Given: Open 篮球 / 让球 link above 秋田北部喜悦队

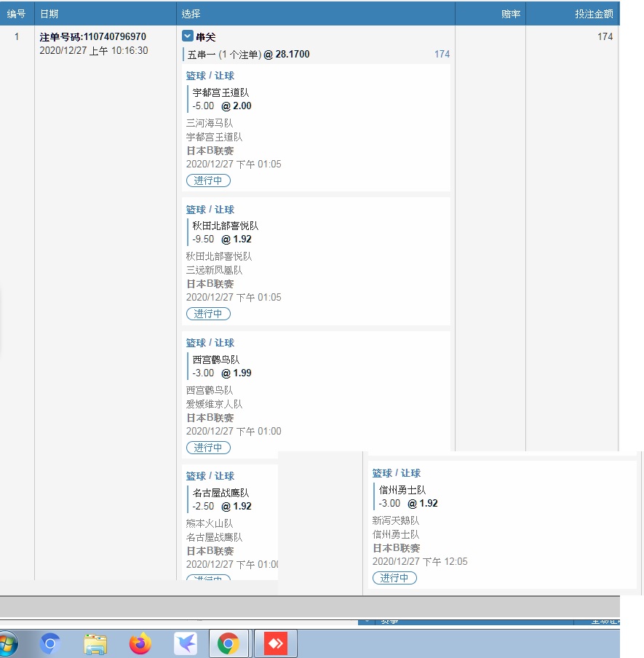Looking at the screenshot, I should coord(210,210).
